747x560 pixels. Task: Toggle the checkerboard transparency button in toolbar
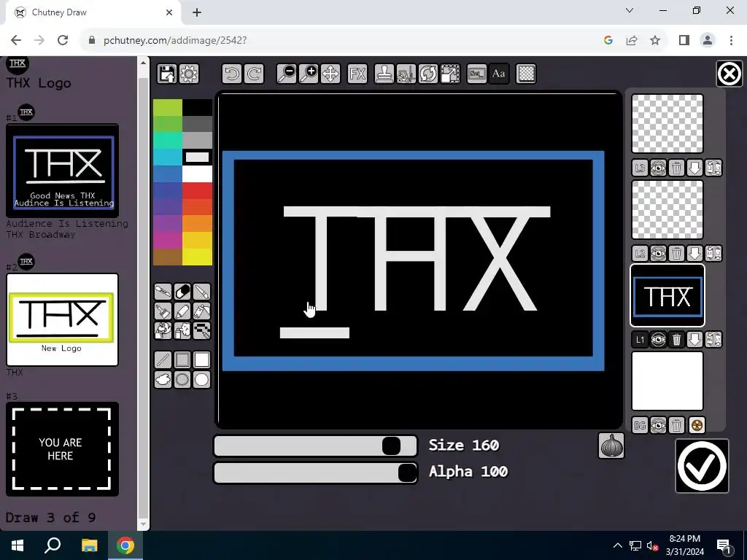526,74
